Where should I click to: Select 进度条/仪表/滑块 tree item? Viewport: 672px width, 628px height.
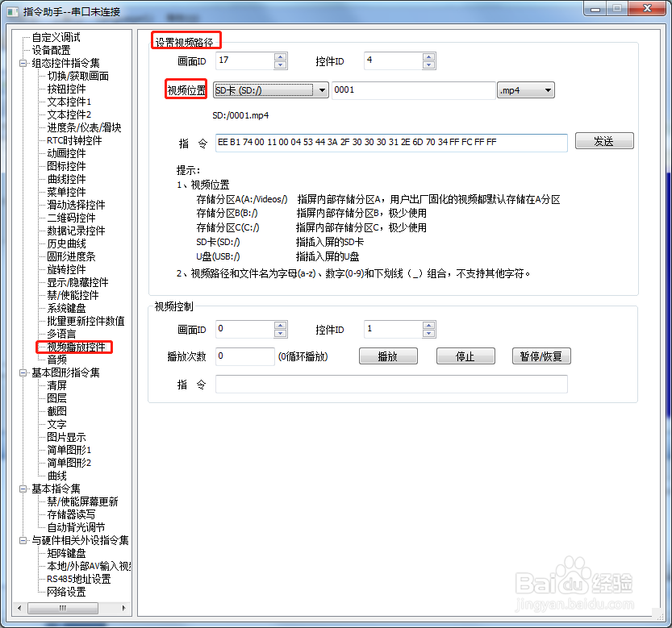coord(84,127)
